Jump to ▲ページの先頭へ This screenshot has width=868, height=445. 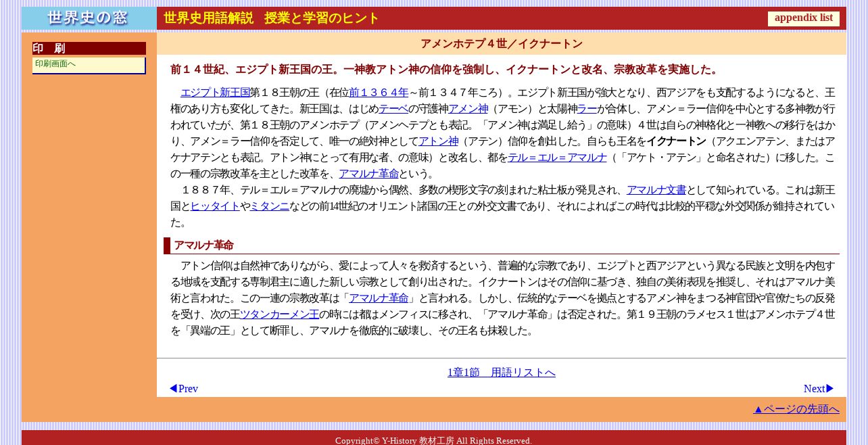pyautogui.click(x=796, y=409)
